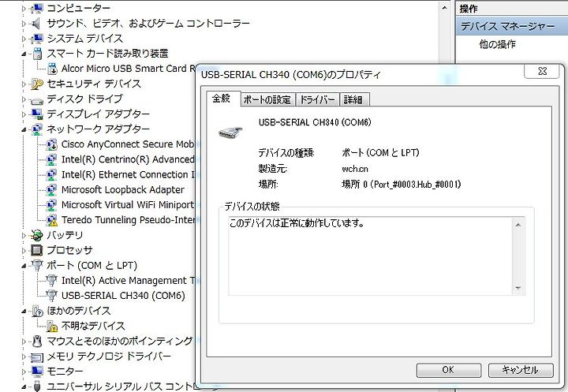Click the universal serial bus controllers icon

pos(36,386)
